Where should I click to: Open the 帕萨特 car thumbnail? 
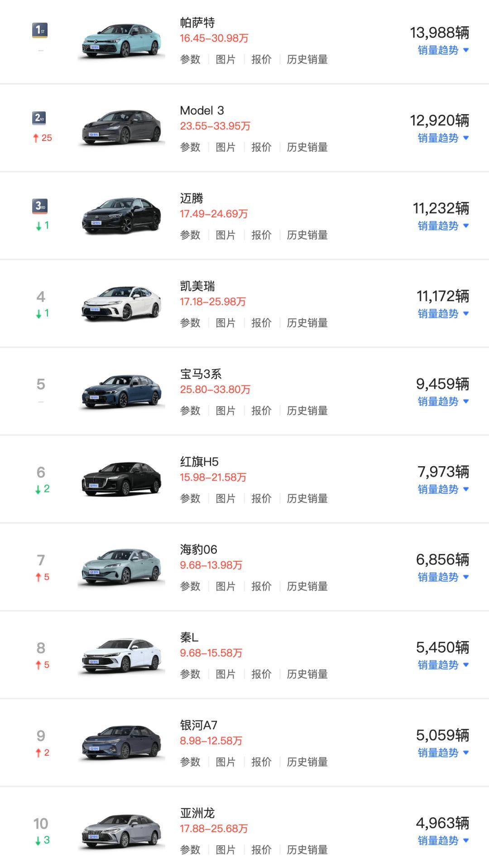[121, 42]
